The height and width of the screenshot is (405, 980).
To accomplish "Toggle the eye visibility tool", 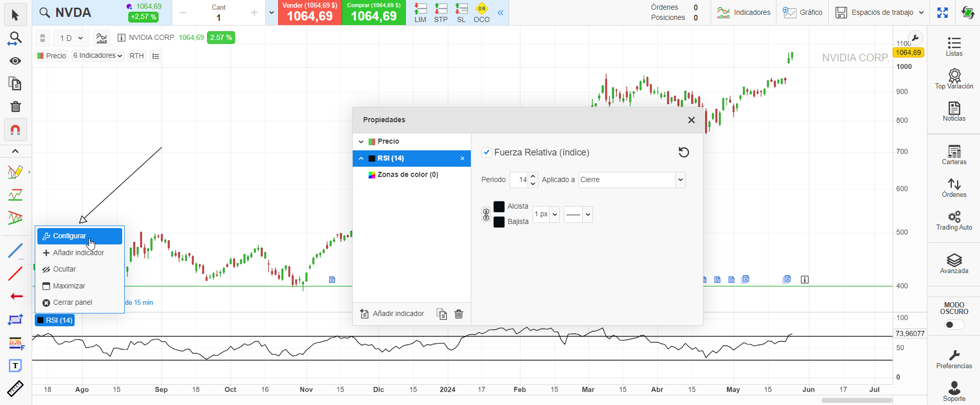I will (15, 61).
